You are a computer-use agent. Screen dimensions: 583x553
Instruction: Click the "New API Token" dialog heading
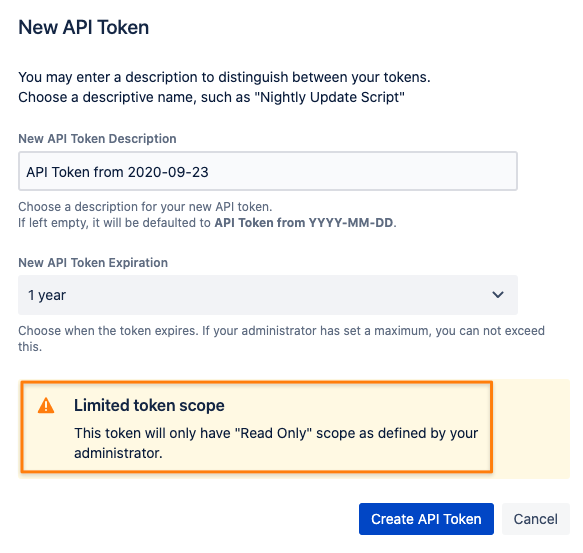[x=84, y=28]
